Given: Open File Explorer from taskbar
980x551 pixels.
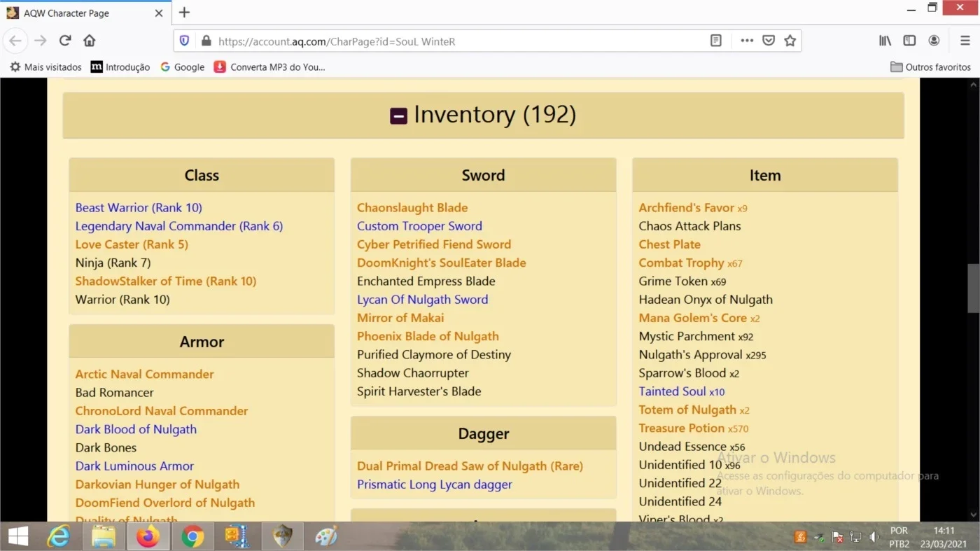Looking at the screenshot, I should pos(104,537).
